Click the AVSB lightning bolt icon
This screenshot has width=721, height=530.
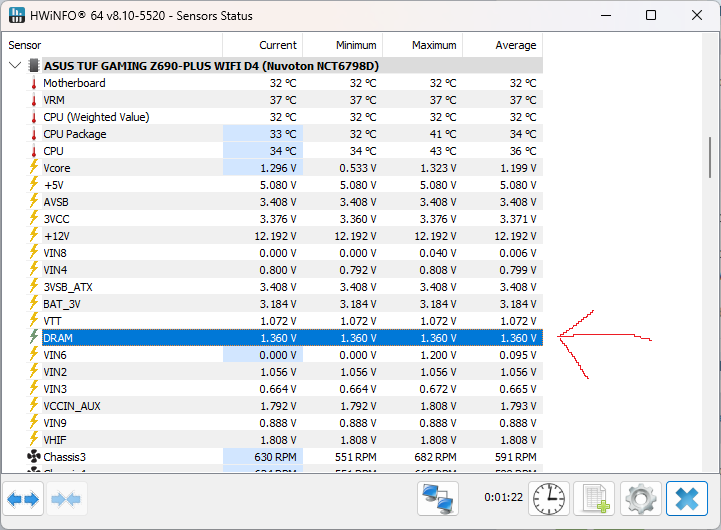point(34,201)
